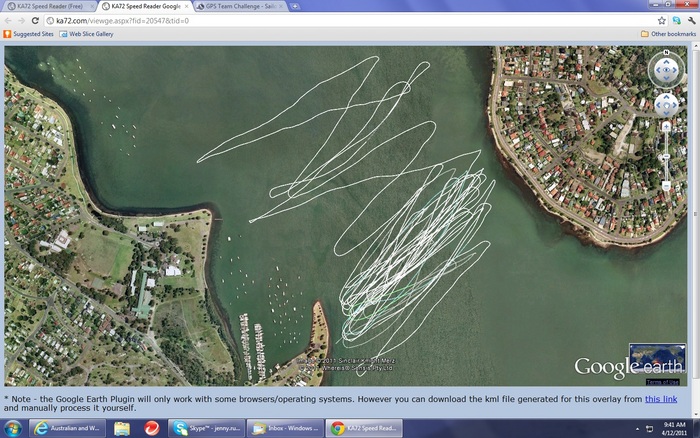Click the Google Earth look-around compass control
Screen dimensions: 700x438
pos(666,70)
